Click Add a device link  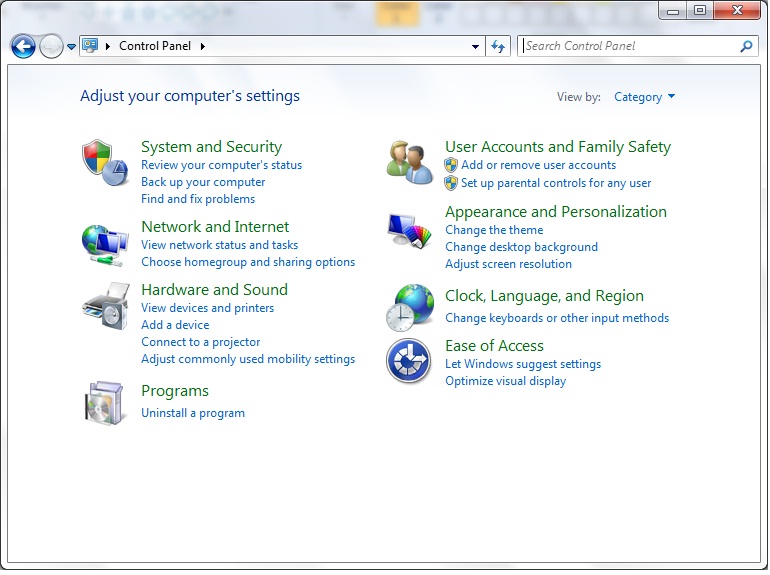pyautogui.click(x=175, y=325)
